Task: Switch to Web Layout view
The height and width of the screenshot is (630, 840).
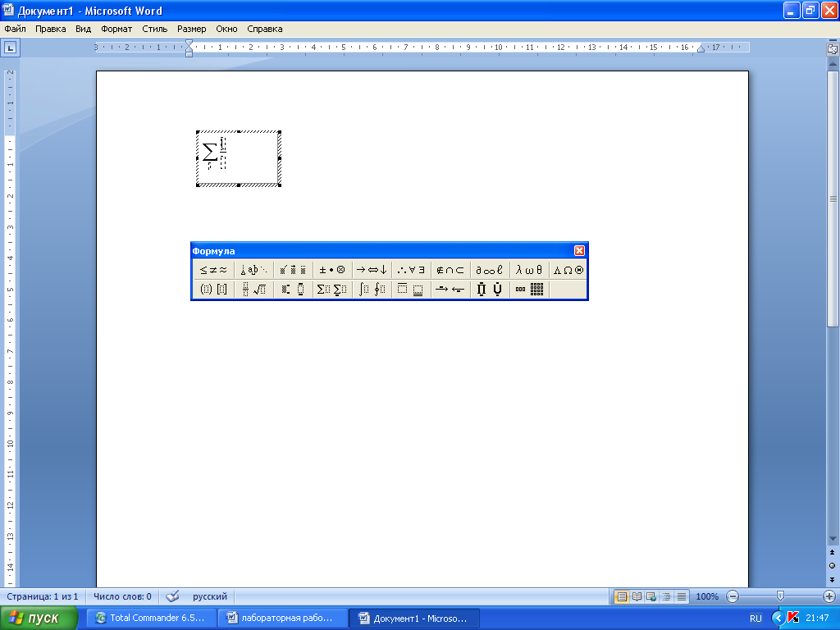Action: [651, 596]
